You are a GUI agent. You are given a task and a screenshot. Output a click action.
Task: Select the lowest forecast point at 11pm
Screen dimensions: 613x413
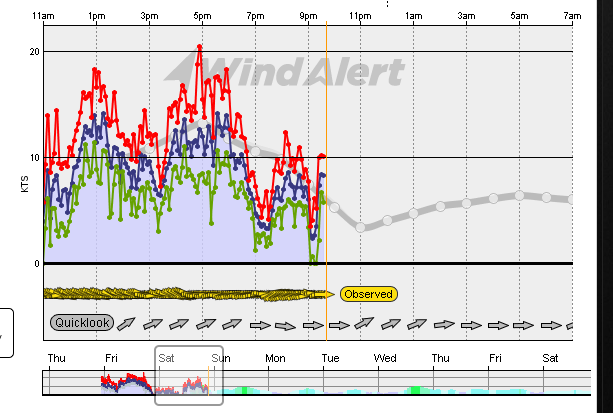point(360,227)
